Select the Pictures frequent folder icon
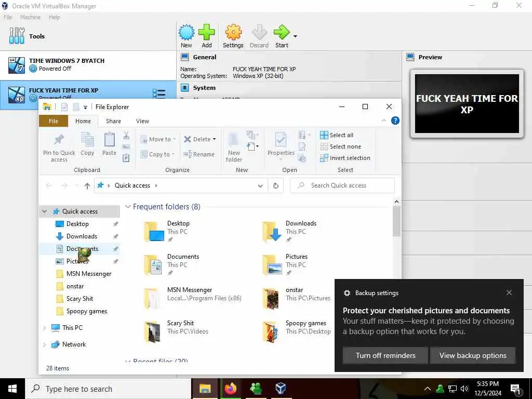532x399 pixels. pos(272,264)
